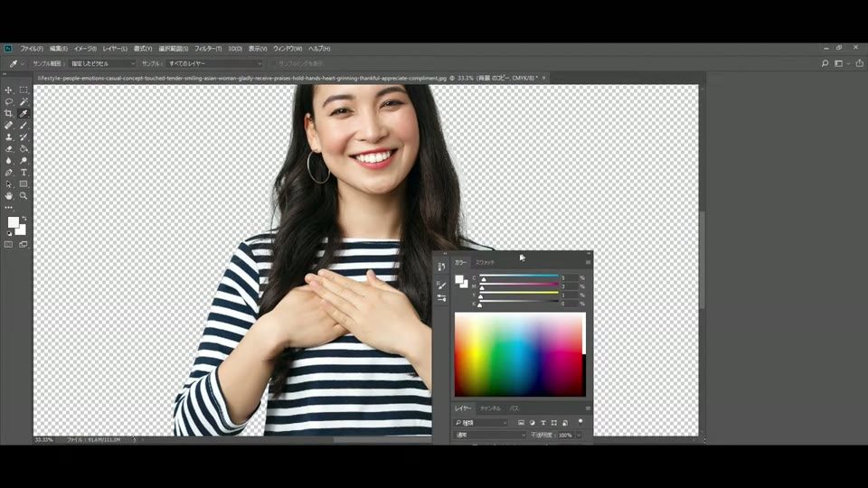Switch to the Paths tab
This screenshot has height=488, width=868.
tap(514, 408)
